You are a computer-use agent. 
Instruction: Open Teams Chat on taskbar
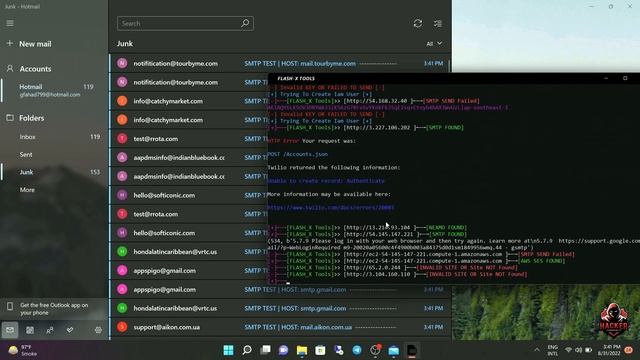click(x=284, y=350)
